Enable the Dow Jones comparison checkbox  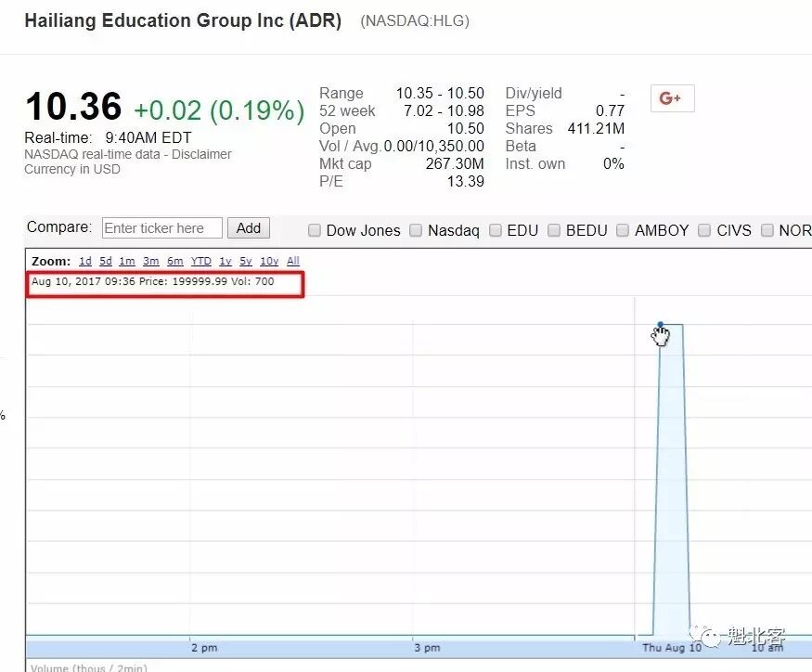pos(315,230)
